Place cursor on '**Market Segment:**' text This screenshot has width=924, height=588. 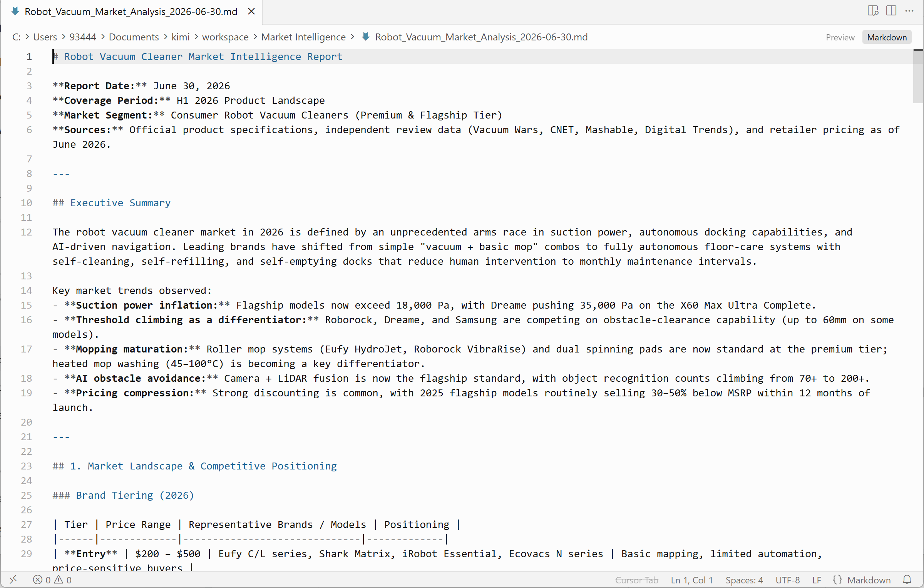(x=109, y=115)
